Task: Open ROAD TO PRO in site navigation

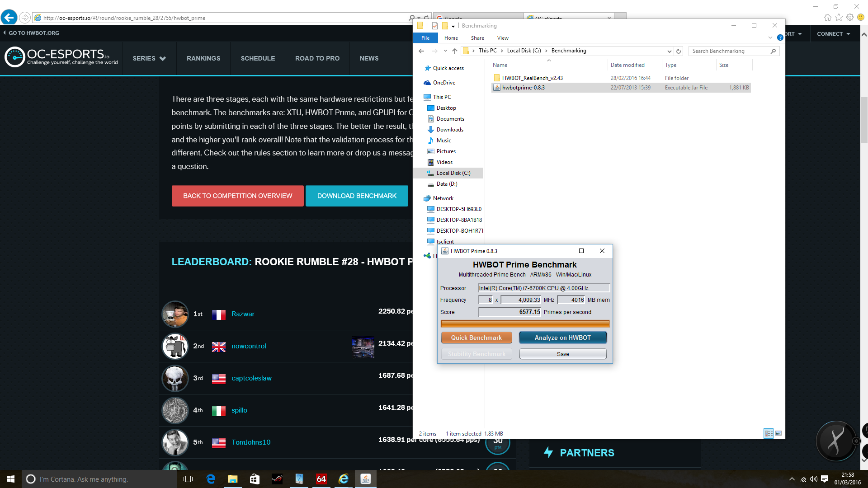Action: pos(317,58)
